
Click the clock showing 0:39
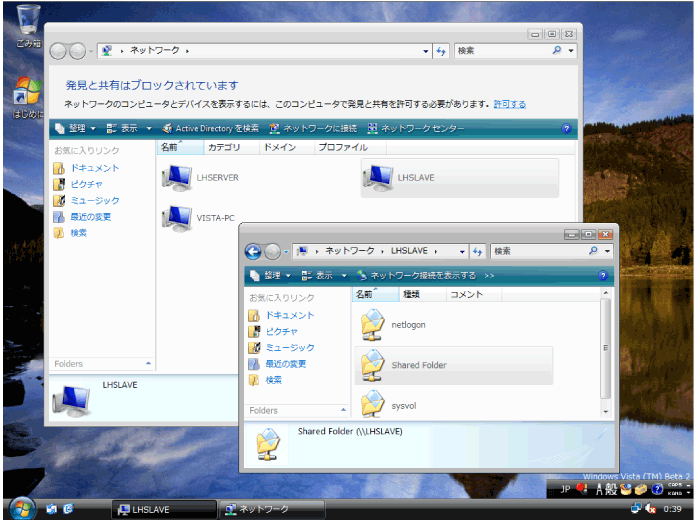coord(672,509)
